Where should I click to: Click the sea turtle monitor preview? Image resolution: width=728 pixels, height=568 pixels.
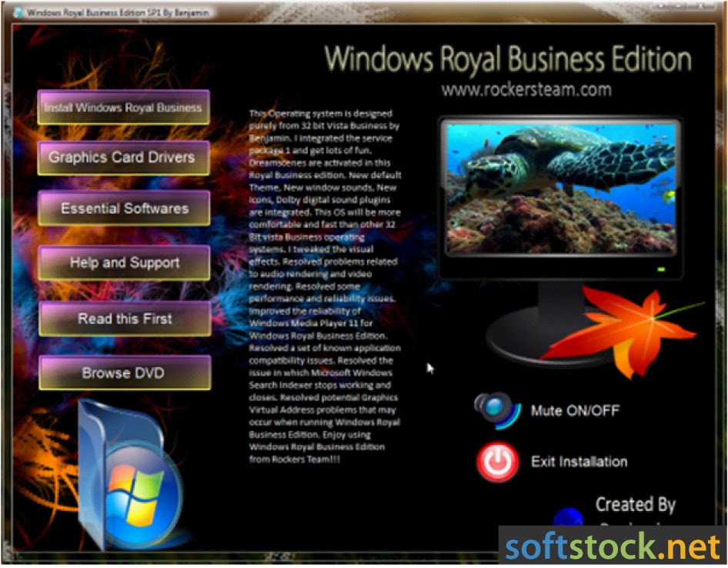point(560,188)
